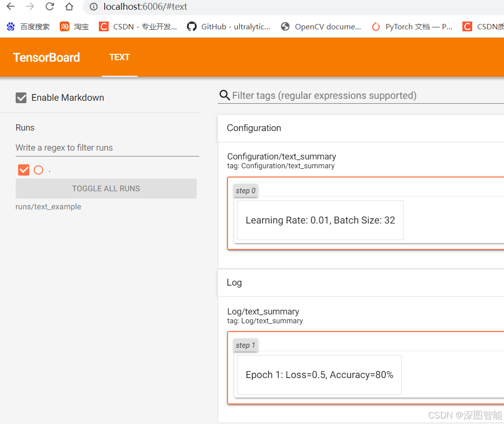Click the step 1 label
This screenshot has height=424, width=504.
point(245,345)
